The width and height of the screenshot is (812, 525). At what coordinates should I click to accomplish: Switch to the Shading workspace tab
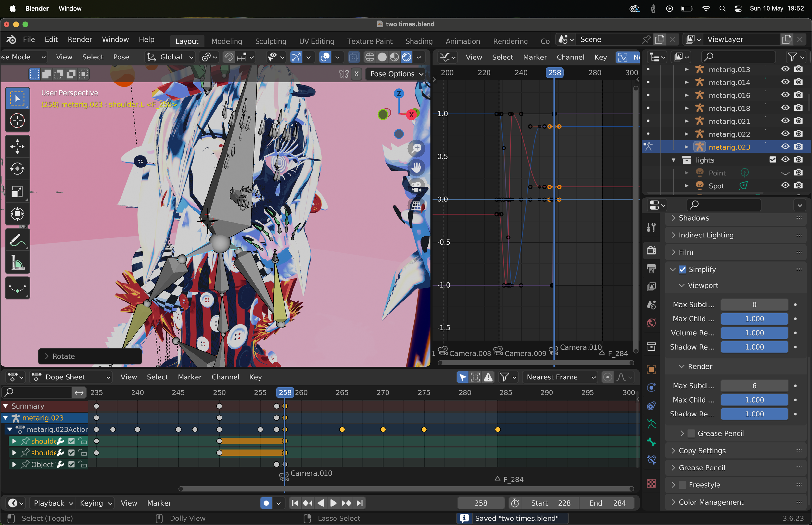click(419, 41)
